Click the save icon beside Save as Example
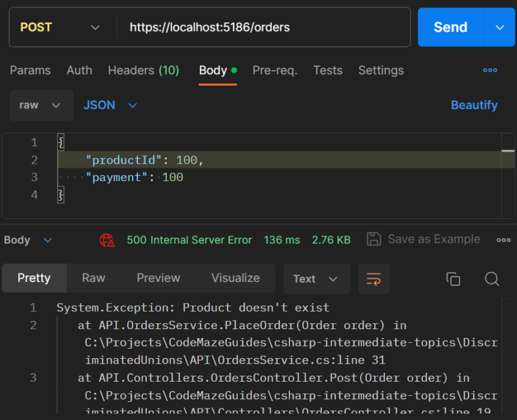The width and height of the screenshot is (517, 420). tap(374, 239)
